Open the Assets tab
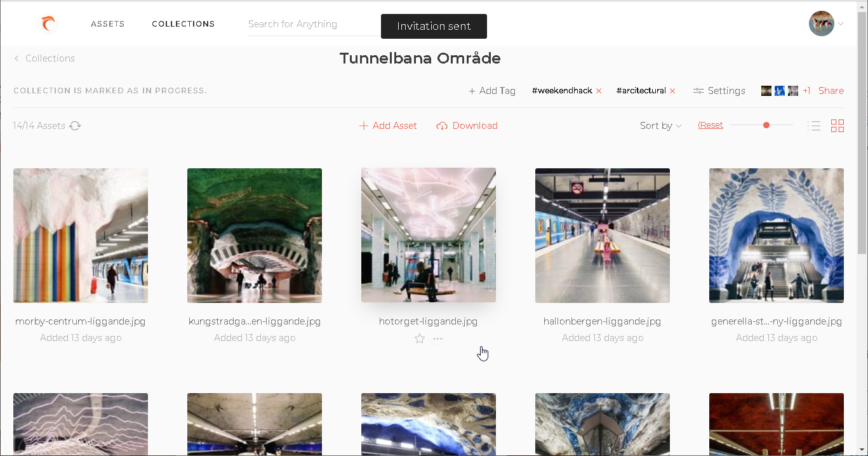The width and height of the screenshot is (868, 456). (x=107, y=24)
